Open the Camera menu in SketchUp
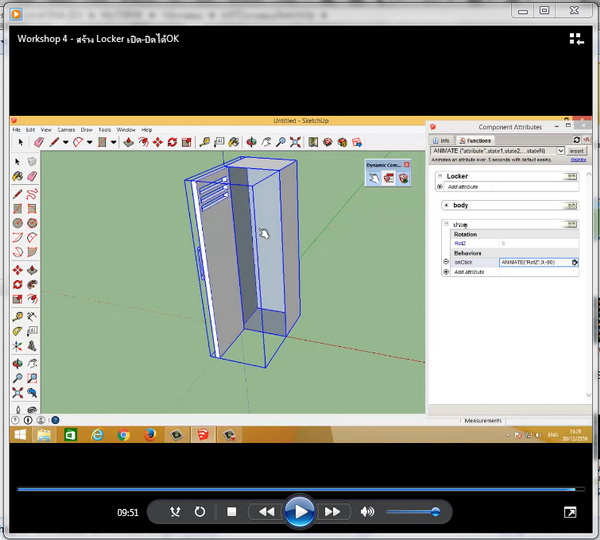Viewport: 600px width, 540px height. point(66,130)
